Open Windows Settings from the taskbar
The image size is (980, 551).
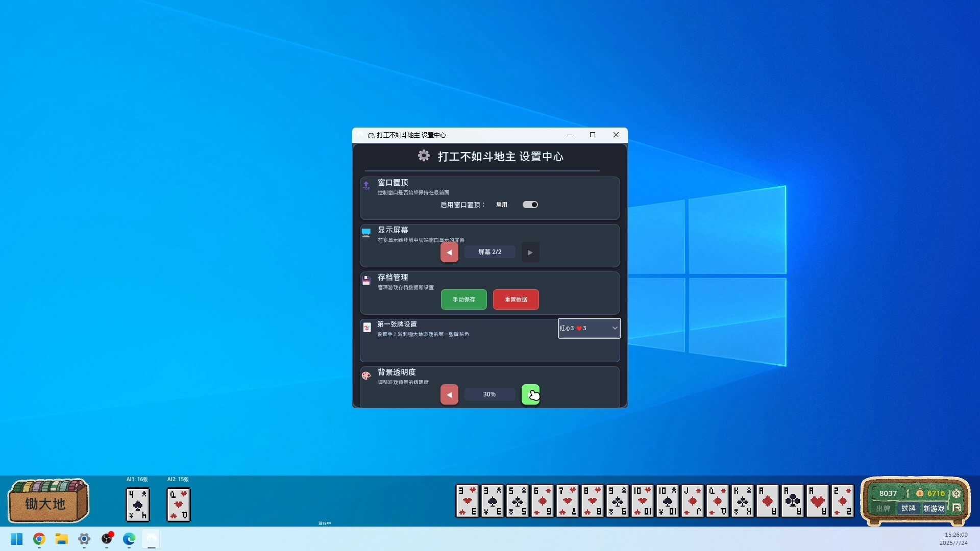[84, 539]
